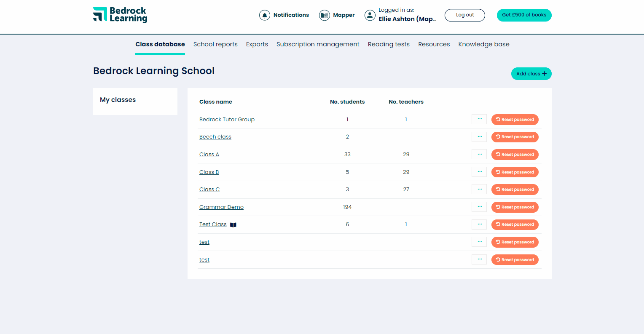
Task: Reset password for Class C
Action: point(515,190)
